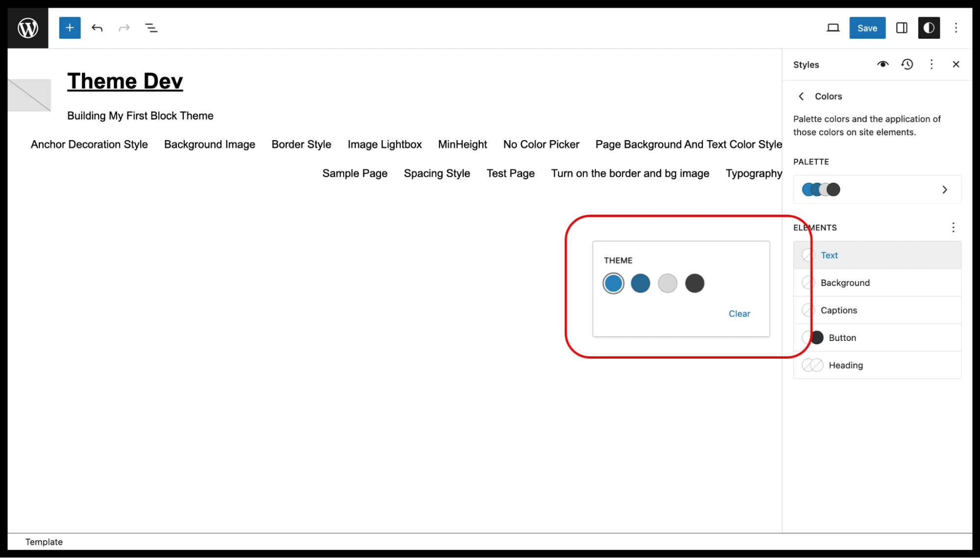
Task: Pick the dark charcoal theme swatch
Action: (695, 283)
